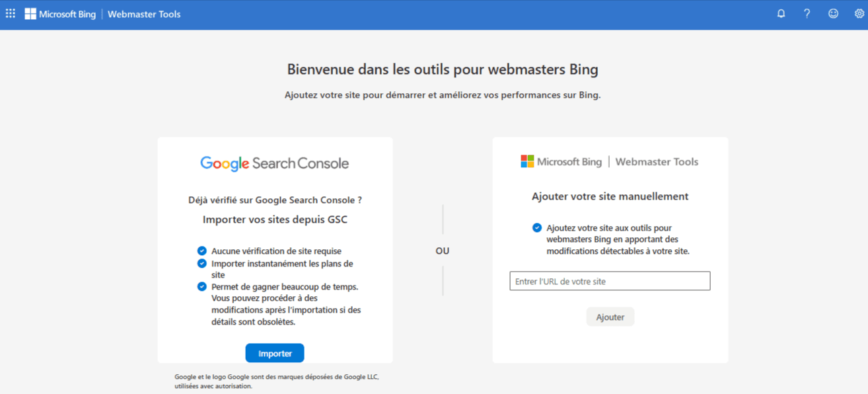
Task: Click "Importer vos sites depuis GSC" heading
Action: (275, 219)
